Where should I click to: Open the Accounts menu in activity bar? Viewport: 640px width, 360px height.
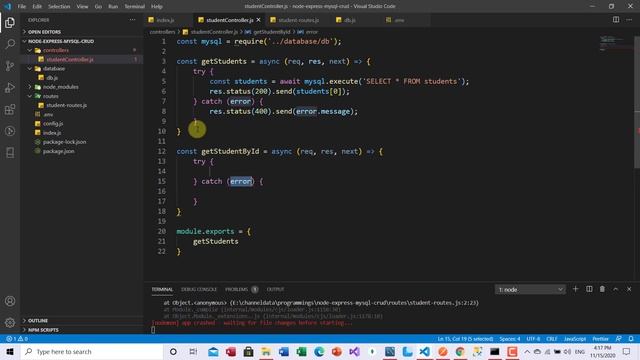point(10,301)
